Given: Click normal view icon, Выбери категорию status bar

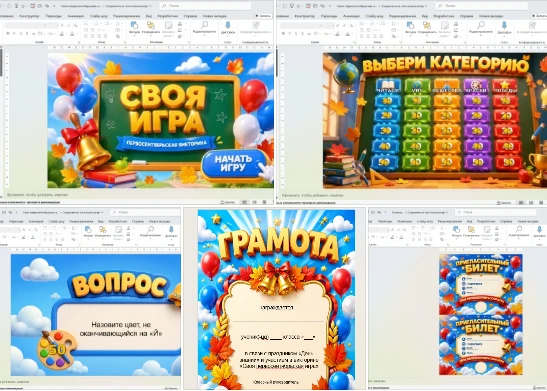Looking at the screenshot, I should click(520, 202).
